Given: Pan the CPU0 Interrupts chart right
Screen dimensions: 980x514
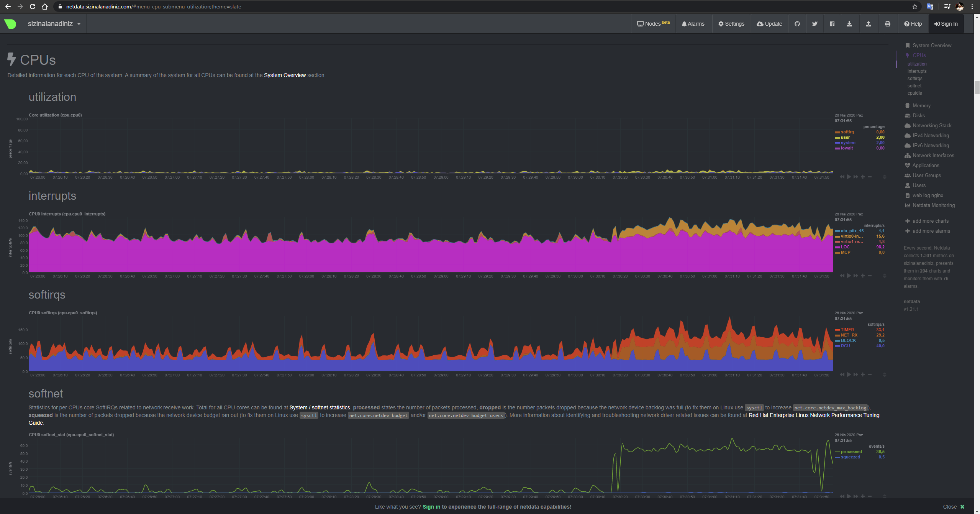Looking at the screenshot, I should (856, 276).
